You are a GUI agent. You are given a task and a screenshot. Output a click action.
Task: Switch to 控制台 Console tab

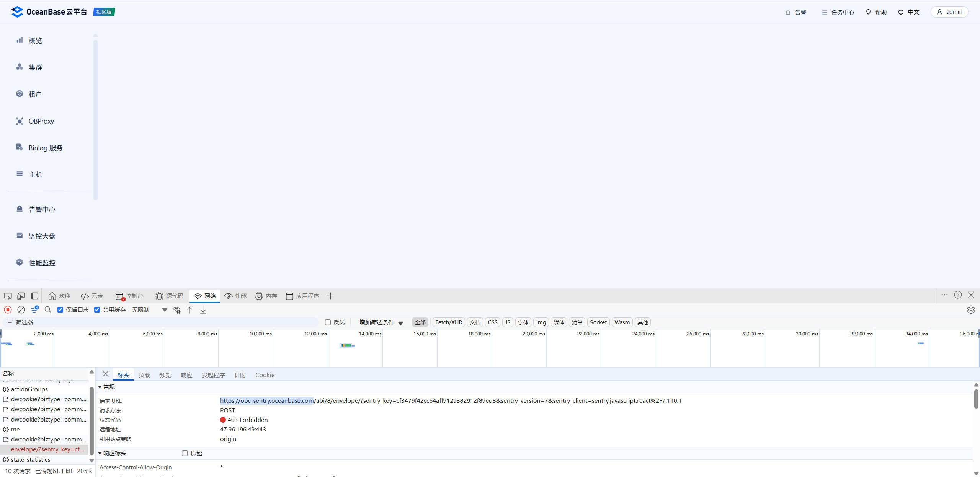(129, 296)
